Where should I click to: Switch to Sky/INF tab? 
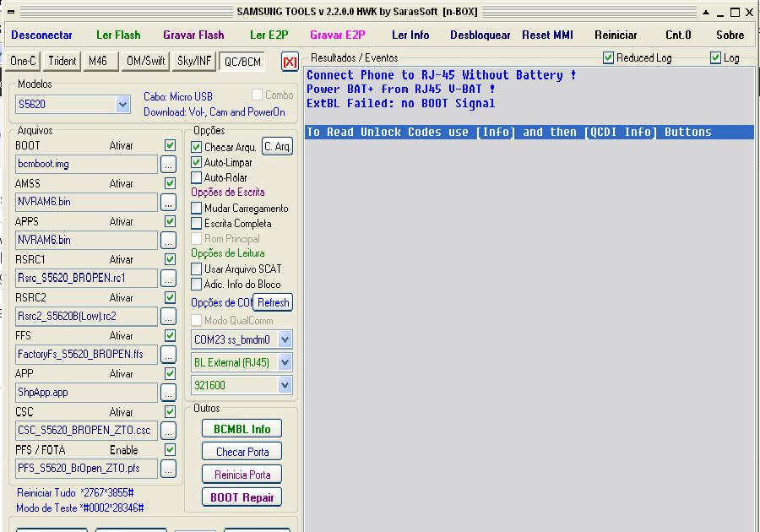pos(194,61)
